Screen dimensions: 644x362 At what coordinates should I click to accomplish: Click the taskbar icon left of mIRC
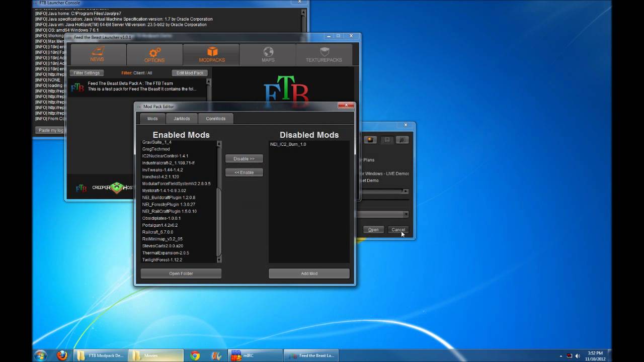[216, 355]
